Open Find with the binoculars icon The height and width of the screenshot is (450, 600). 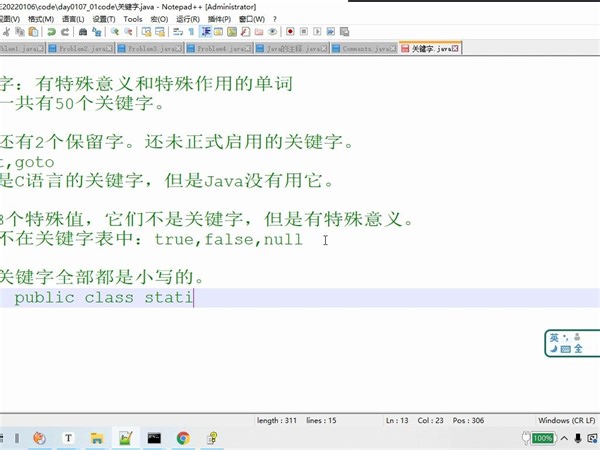point(83,32)
